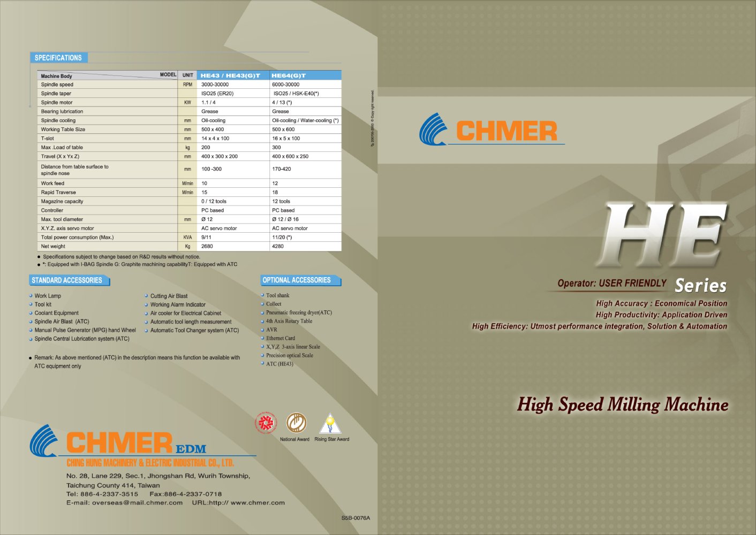756x535 pixels.
Task: Click the 'ISO25 (ER20)' taper value
Action: point(217,94)
